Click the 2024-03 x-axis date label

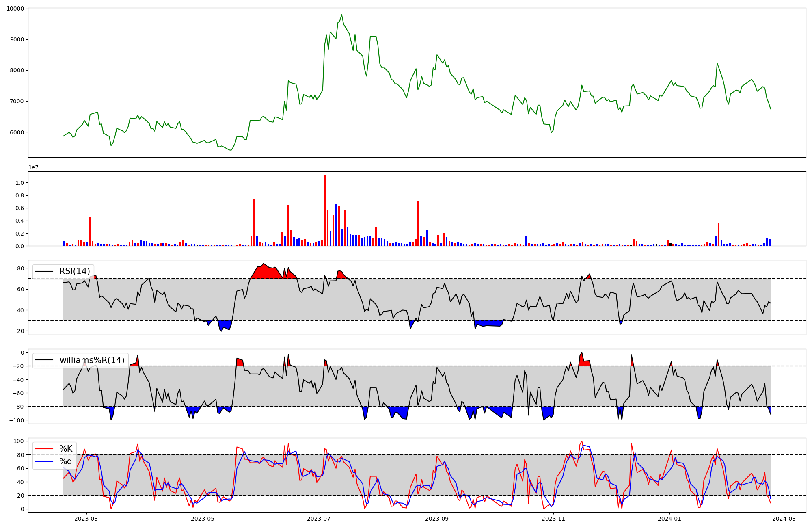[784, 519]
